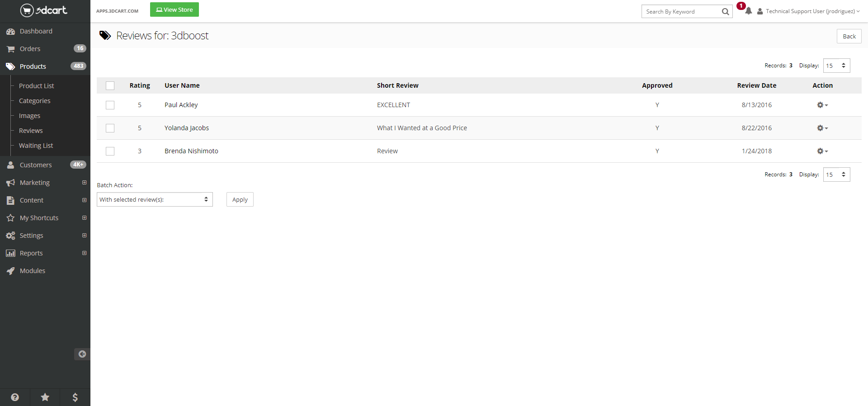Select the Yolanda Jacobs review checkbox
The height and width of the screenshot is (406, 868).
tap(110, 128)
